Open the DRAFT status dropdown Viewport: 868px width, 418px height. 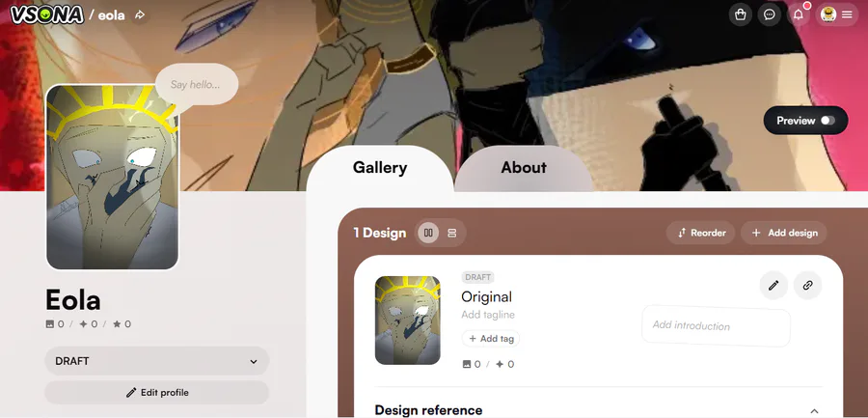tap(156, 361)
